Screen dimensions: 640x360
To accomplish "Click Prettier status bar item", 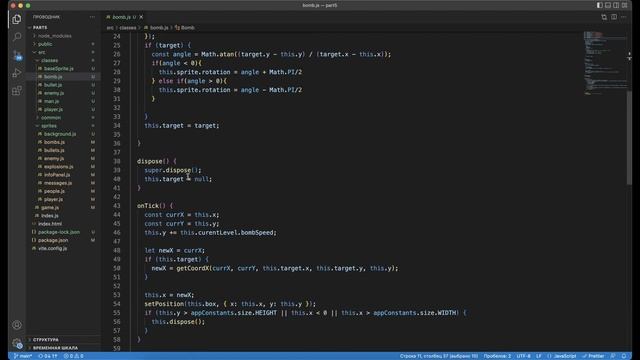I will [593, 356].
